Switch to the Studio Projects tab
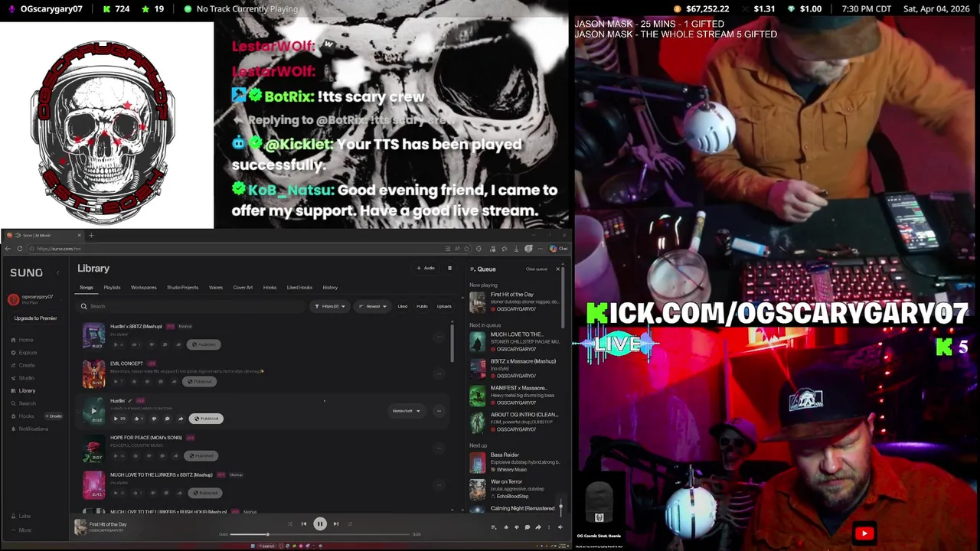Image resolution: width=980 pixels, height=551 pixels. [x=182, y=288]
